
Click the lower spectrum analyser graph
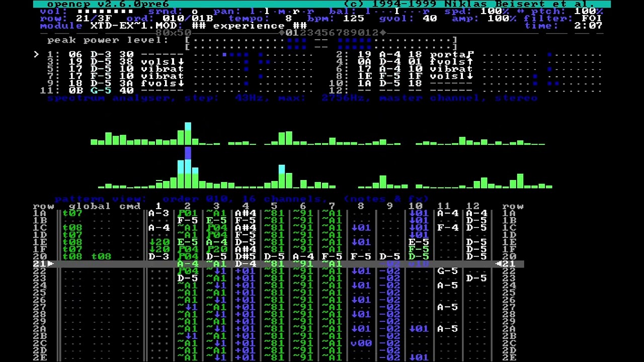[x=325, y=168]
